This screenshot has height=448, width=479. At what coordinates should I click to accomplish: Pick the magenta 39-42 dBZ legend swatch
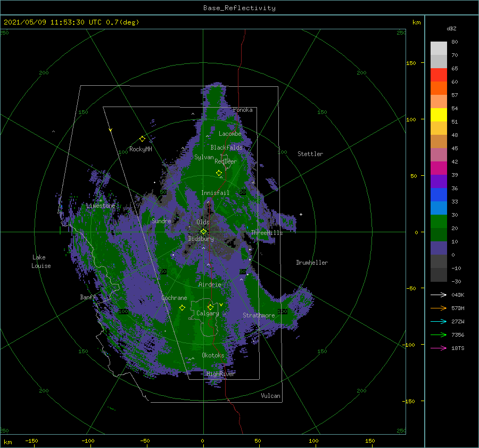click(439, 168)
